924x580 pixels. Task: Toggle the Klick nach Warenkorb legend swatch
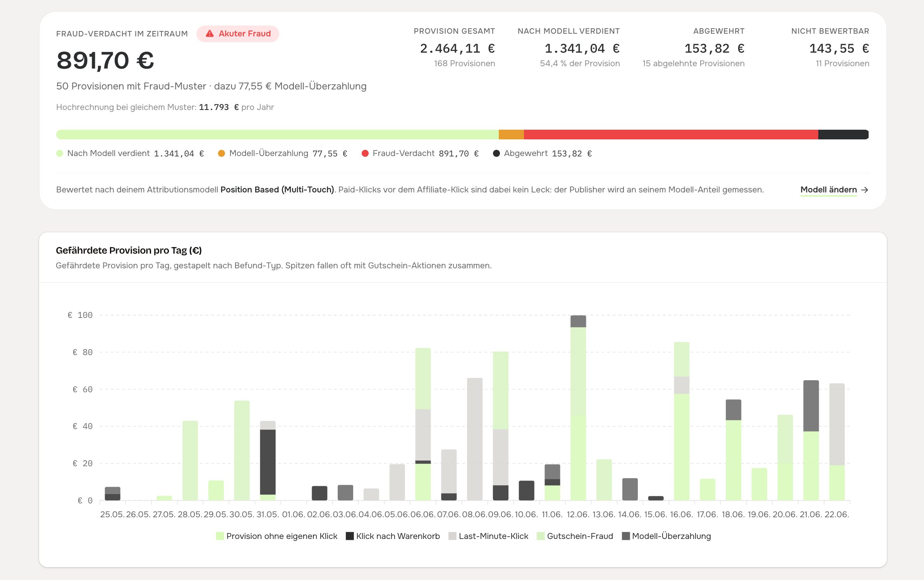[350, 536]
